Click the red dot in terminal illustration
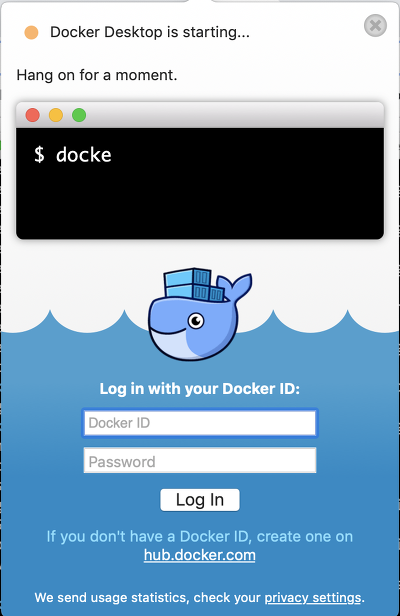Screen dimensions: 400x616 coord(33,115)
